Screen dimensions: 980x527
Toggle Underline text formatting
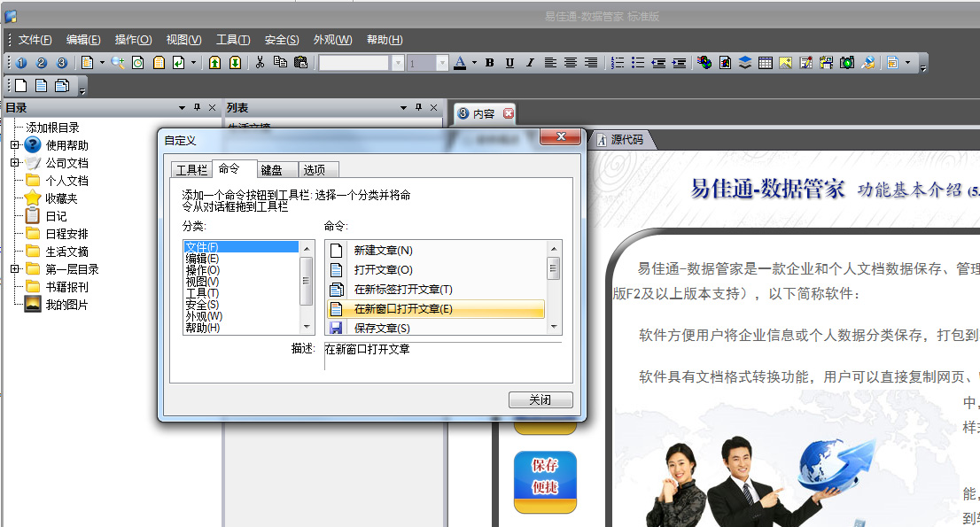[509, 63]
